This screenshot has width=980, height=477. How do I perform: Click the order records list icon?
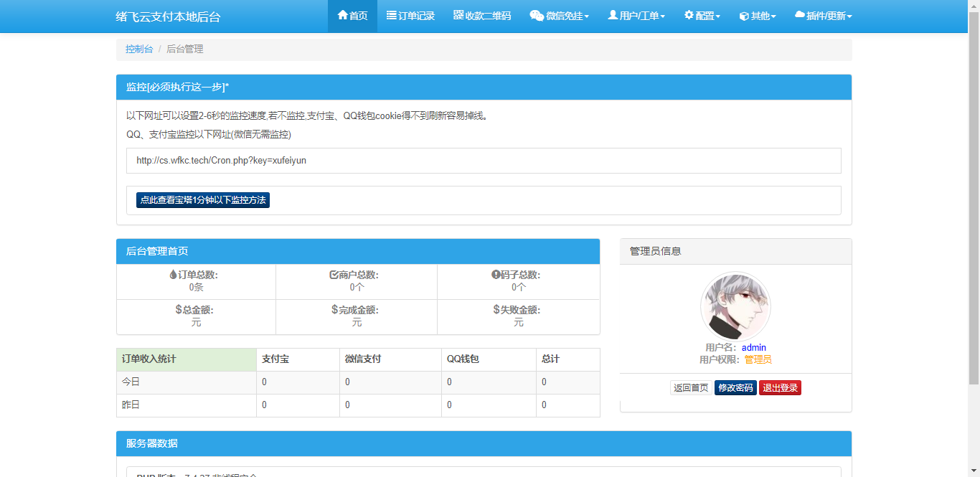pyautogui.click(x=391, y=15)
